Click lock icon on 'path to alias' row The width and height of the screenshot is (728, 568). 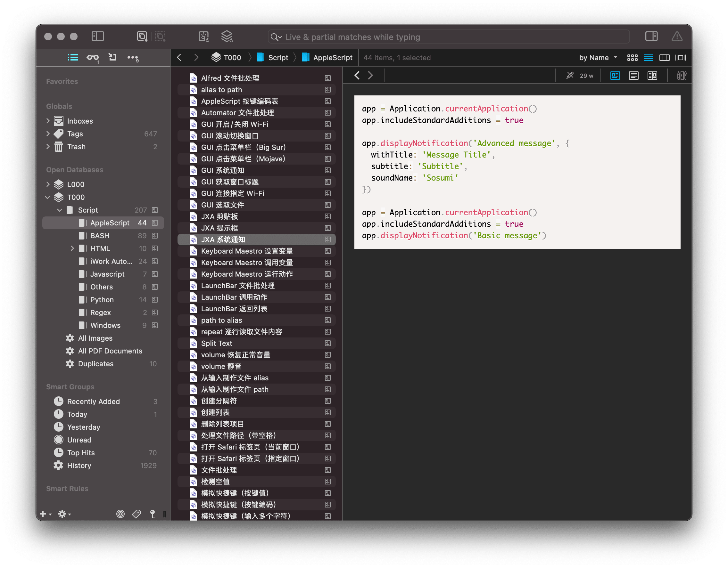tap(328, 320)
